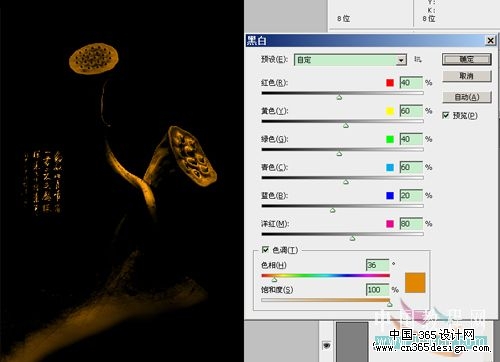Toggle the layer eye visibility icon
The image size is (500, 362).
[326, 345]
